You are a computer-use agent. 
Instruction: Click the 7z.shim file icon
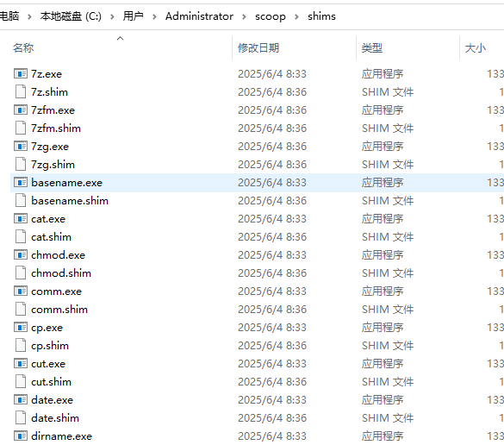pyautogui.click(x=21, y=92)
